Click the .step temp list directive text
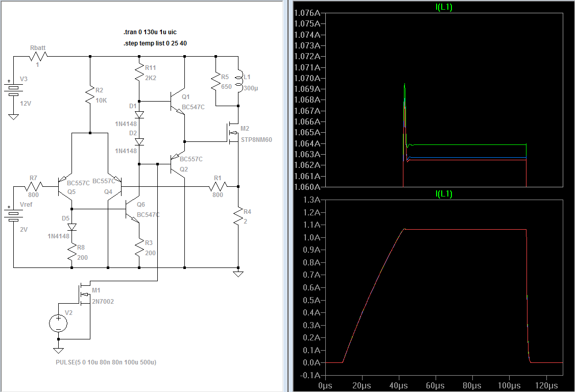575x392 pixels. click(155, 43)
